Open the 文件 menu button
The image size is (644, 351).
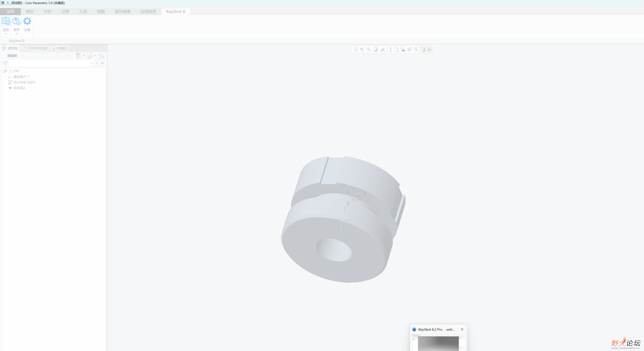tap(10, 11)
